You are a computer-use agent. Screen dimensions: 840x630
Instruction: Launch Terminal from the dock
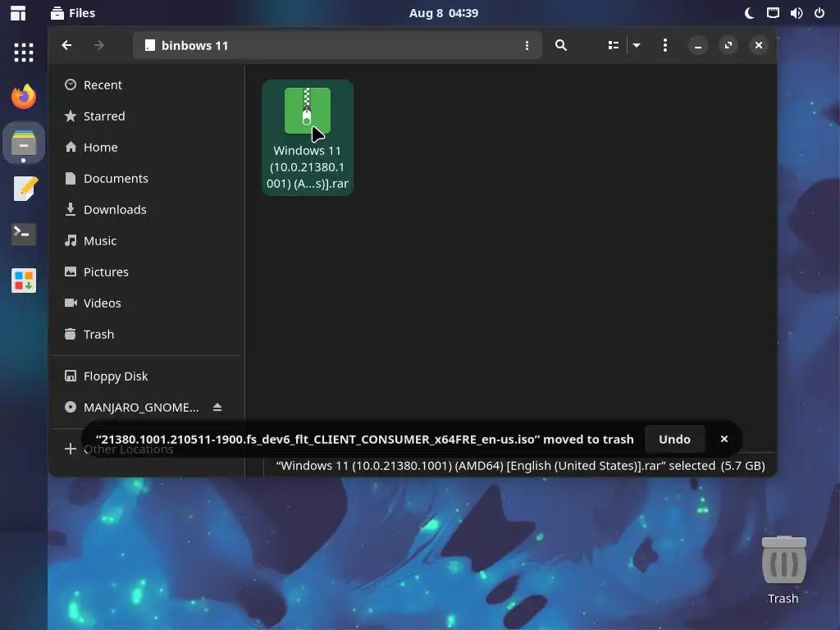coord(24,234)
